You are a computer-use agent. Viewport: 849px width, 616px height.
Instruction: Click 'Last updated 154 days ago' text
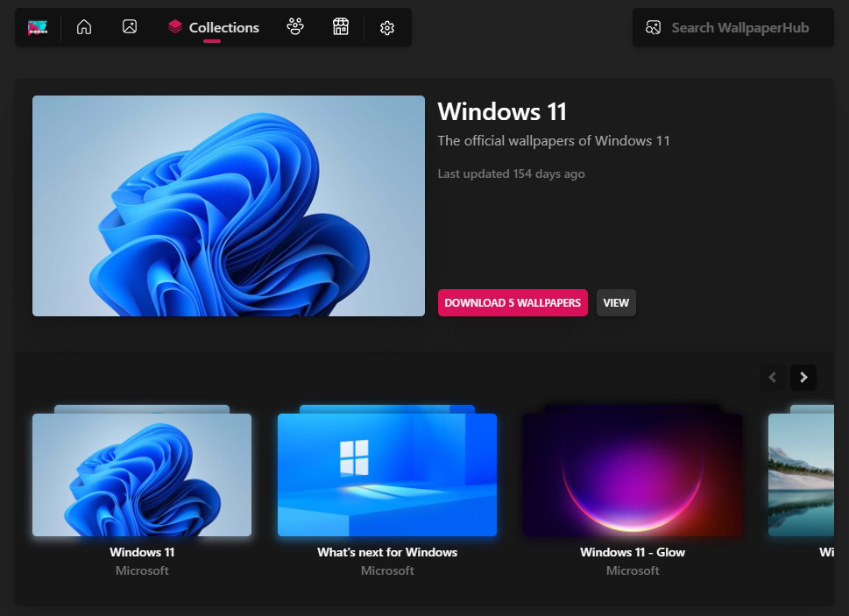pyautogui.click(x=511, y=173)
